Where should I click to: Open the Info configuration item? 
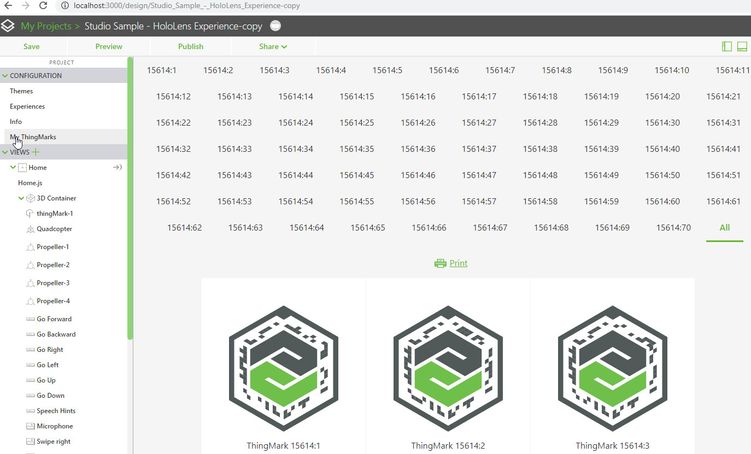tap(16, 122)
